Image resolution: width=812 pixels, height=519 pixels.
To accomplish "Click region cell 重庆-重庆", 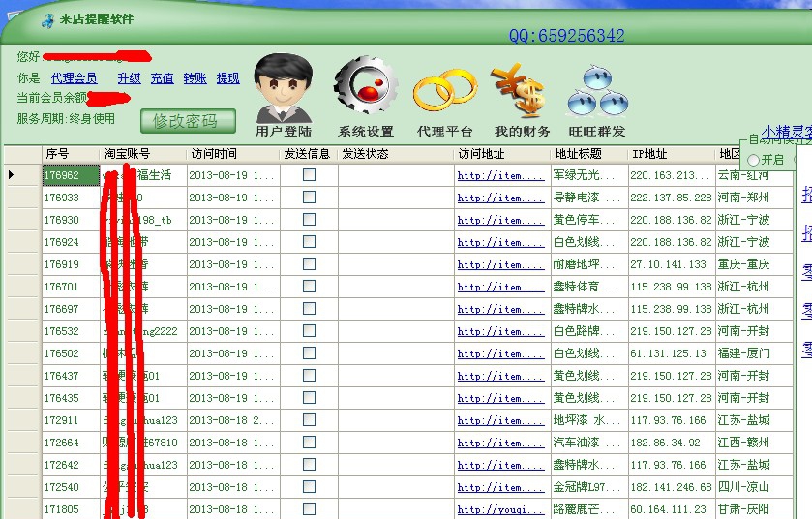I will (x=754, y=264).
